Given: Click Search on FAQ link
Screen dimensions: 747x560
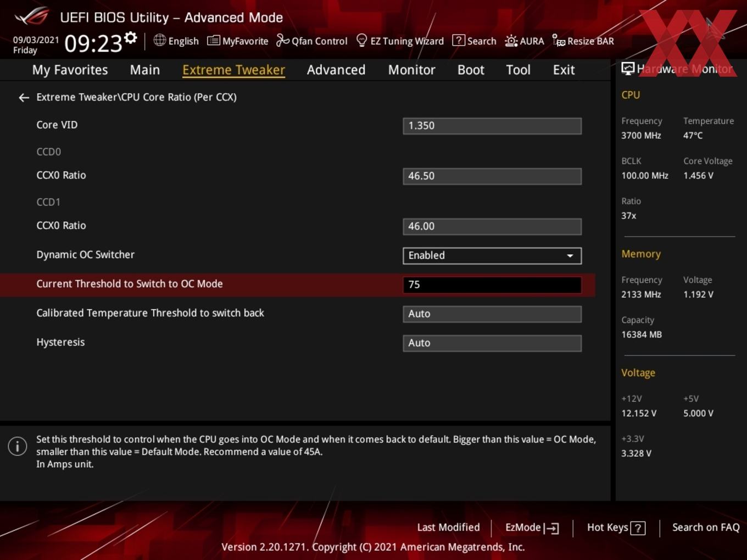Looking at the screenshot, I should click(706, 527).
